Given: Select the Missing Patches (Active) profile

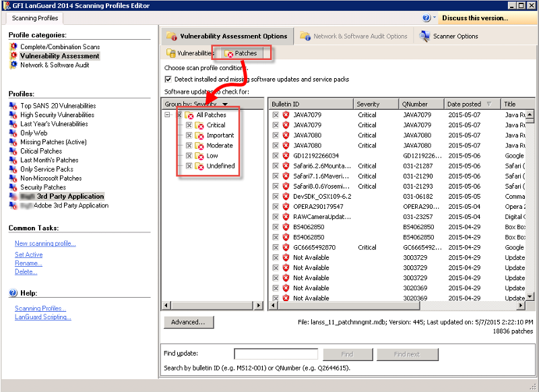Looking at the screenshot, I should pyautogui.click(x=53, y=142).
